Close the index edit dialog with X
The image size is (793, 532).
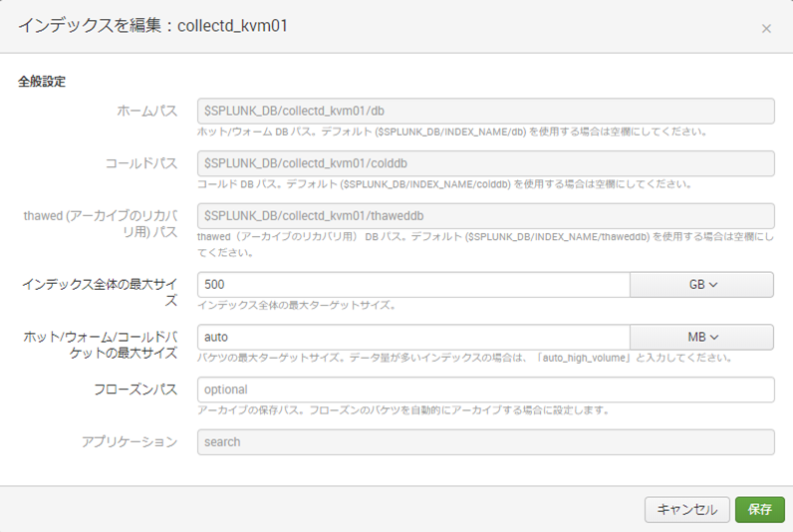(x=766, y=29)
